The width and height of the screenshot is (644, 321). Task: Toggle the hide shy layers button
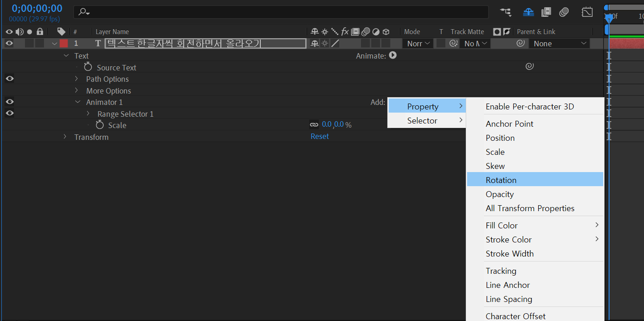click(528, 12)
